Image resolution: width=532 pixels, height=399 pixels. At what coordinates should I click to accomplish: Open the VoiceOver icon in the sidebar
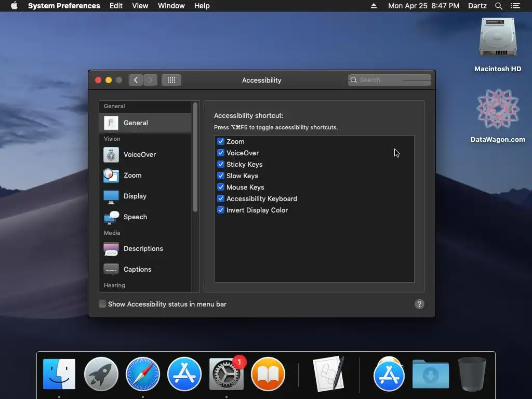point(111,155)
